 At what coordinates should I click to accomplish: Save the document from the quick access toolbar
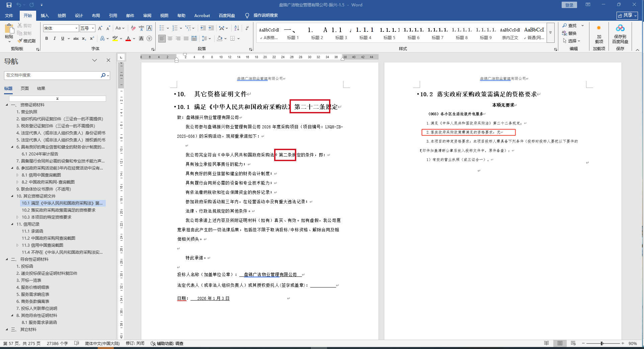pyautogui.click(x=9, y=5)
